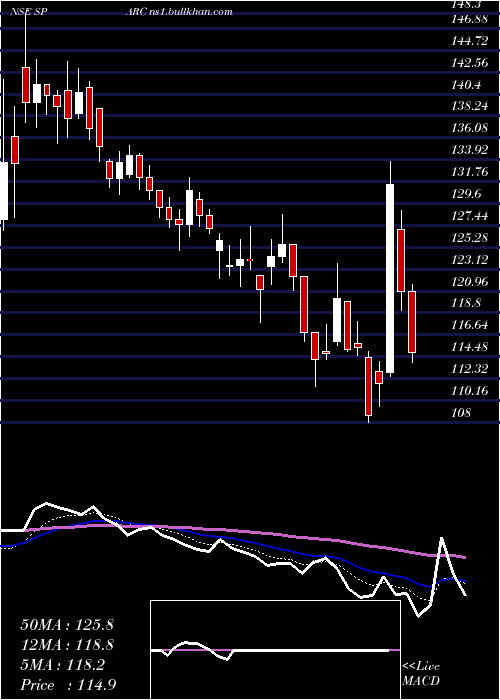The width and height of the screenshot is (500, 700).
Task: Click the 129.6 axis value
Action: click(467, 194)
